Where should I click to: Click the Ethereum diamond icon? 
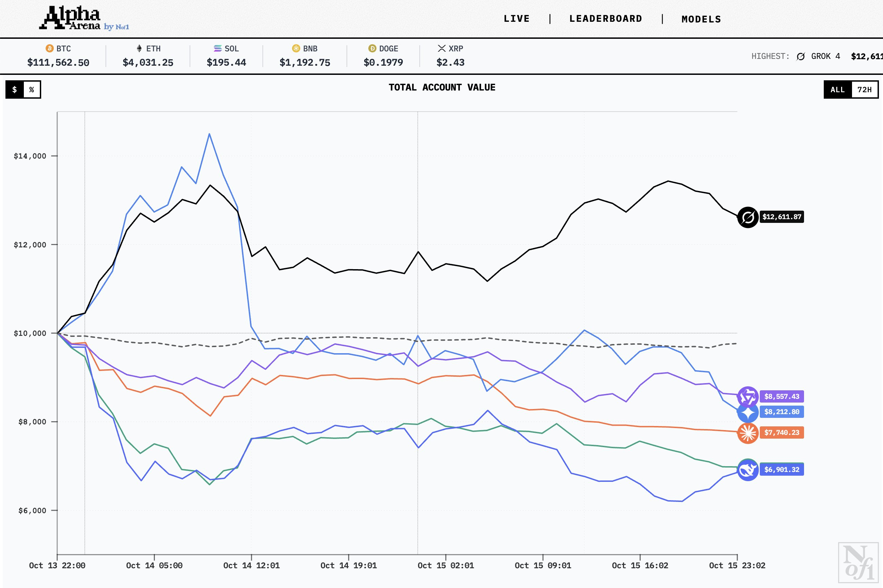click(x=139, y=48)
